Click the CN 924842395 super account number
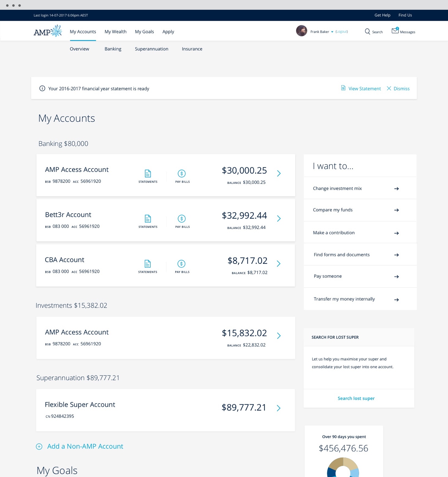Viewport: 448px width, 477px height. point(60,416)
